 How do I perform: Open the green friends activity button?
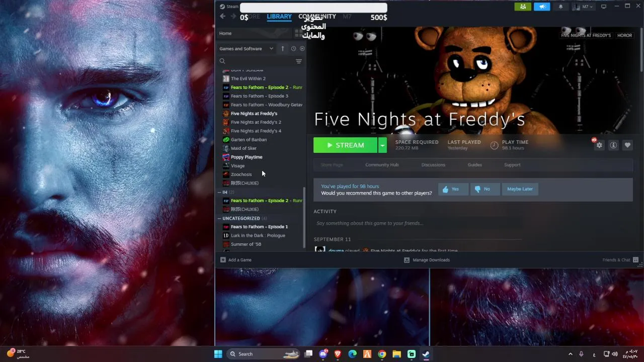tap(523, 7)
